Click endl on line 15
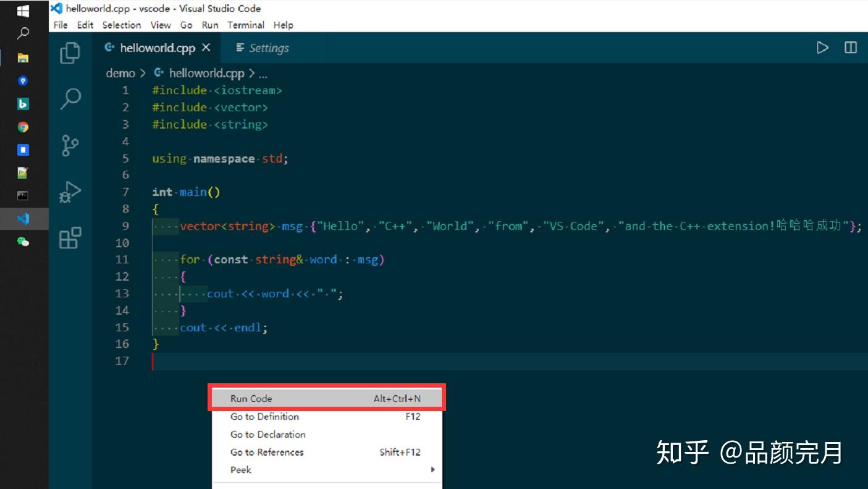The height and width of the screenshot is (489, 868). tap(248, 328)
